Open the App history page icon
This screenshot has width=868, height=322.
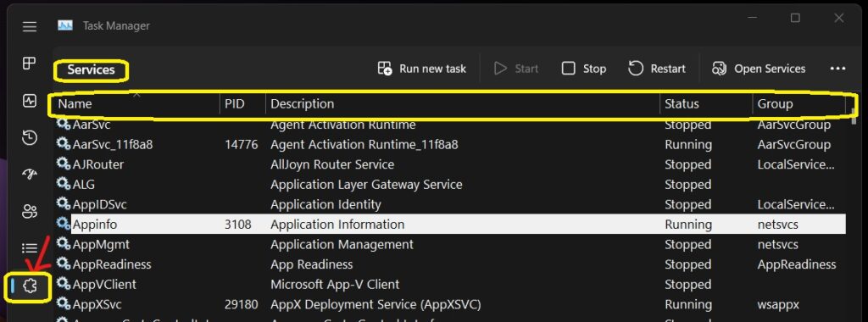pos(30,138)
